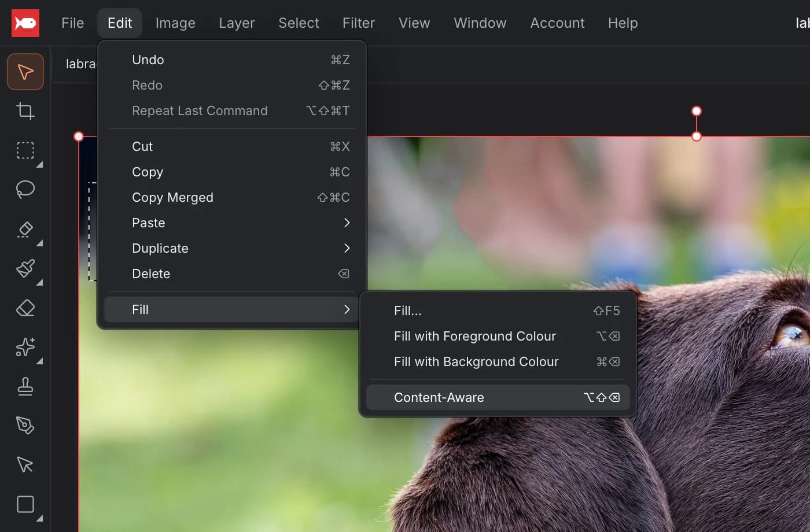810x532 pixels.
Task: Select the Rectangular Marquee selection tool
Action: click(25, 150)
